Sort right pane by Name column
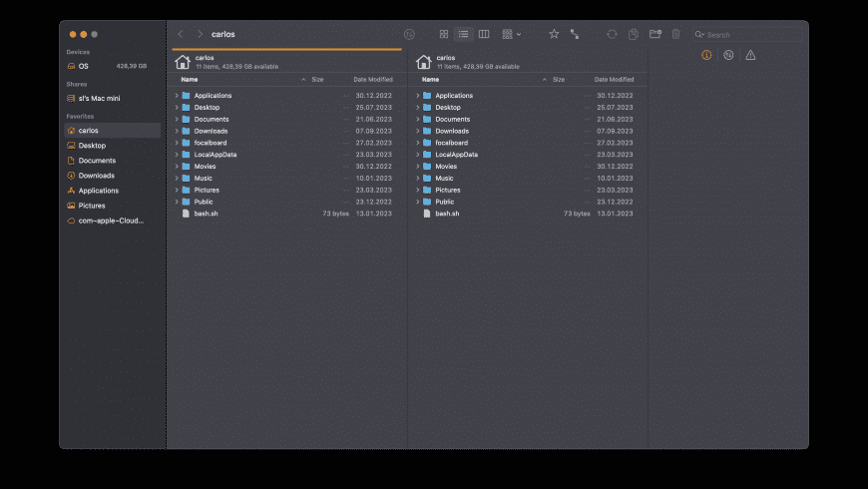 430,79
